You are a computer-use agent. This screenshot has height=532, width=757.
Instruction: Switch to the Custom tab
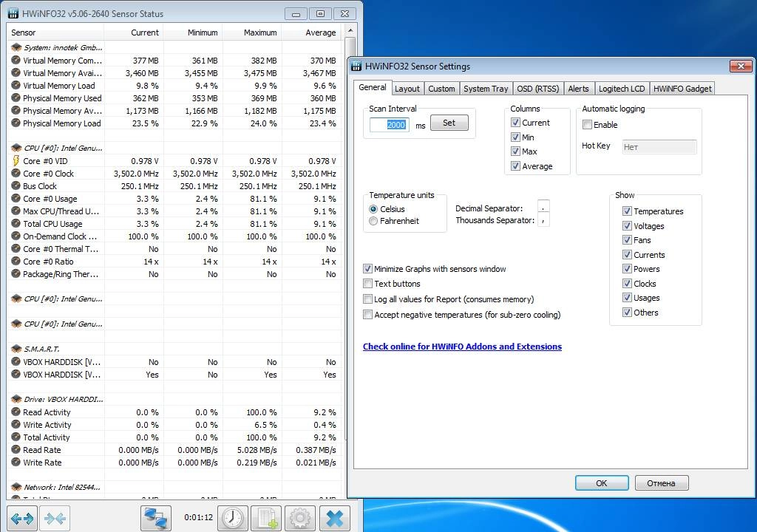click(x=441, y=89)
